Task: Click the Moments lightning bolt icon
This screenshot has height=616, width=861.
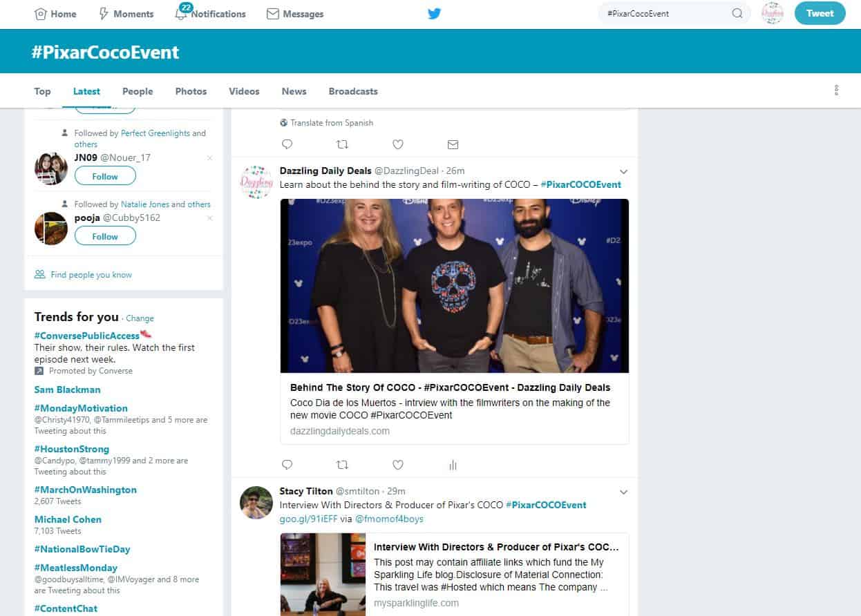Action: coord(102,14)
